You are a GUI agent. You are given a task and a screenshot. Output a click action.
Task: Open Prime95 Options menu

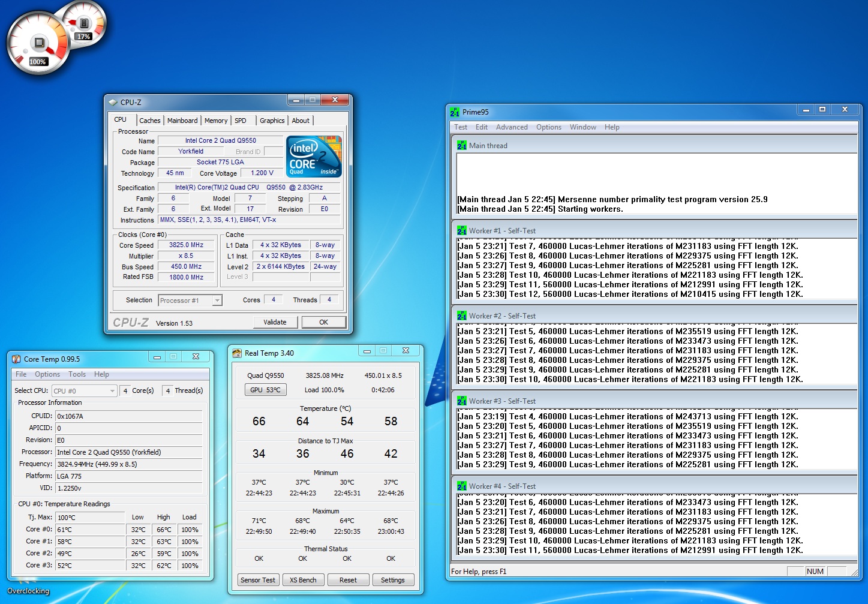click(549, 127)
